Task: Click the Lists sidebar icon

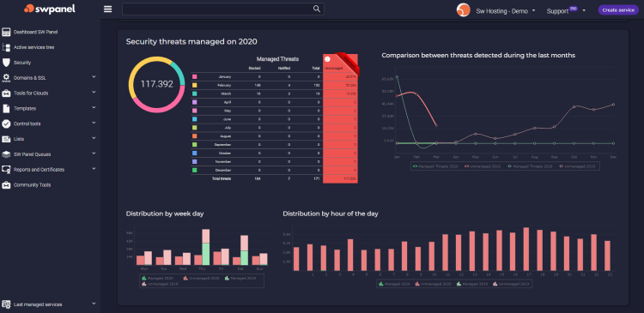Action: click(6, 139)
